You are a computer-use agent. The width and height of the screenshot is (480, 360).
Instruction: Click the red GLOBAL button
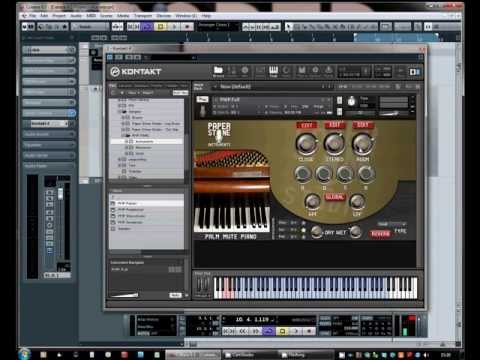tap(334, 197)
